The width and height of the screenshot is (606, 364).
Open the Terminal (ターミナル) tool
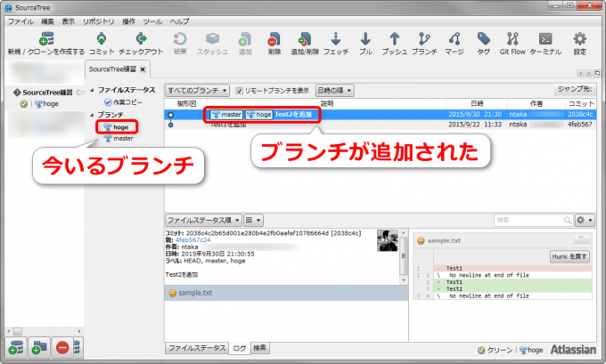tap(545, 44)
